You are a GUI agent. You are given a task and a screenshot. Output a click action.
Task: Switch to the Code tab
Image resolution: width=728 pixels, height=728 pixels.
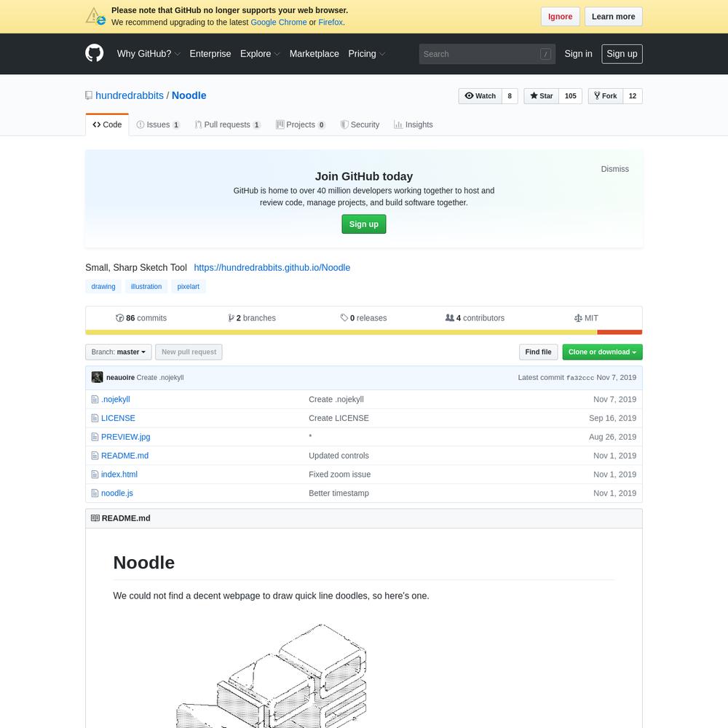[107, 124]
